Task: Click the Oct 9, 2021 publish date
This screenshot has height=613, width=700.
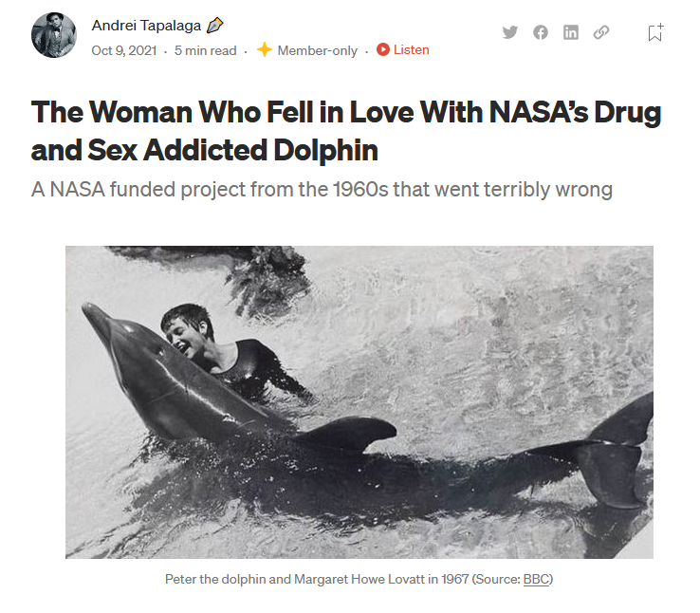Action: (x=124, y=50)
